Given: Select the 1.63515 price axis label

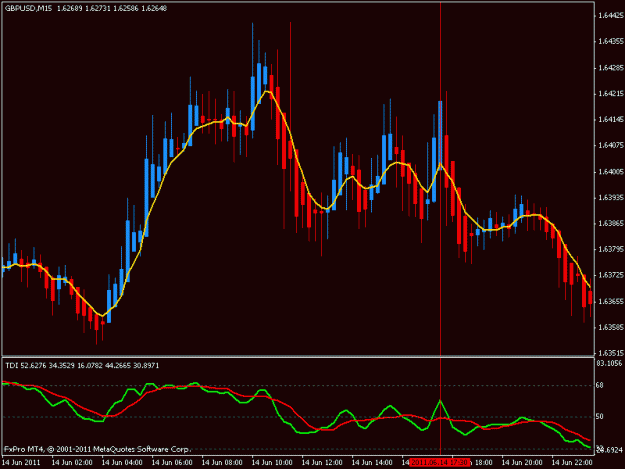Looking at the screenshot, I should (x=610, y=353).
